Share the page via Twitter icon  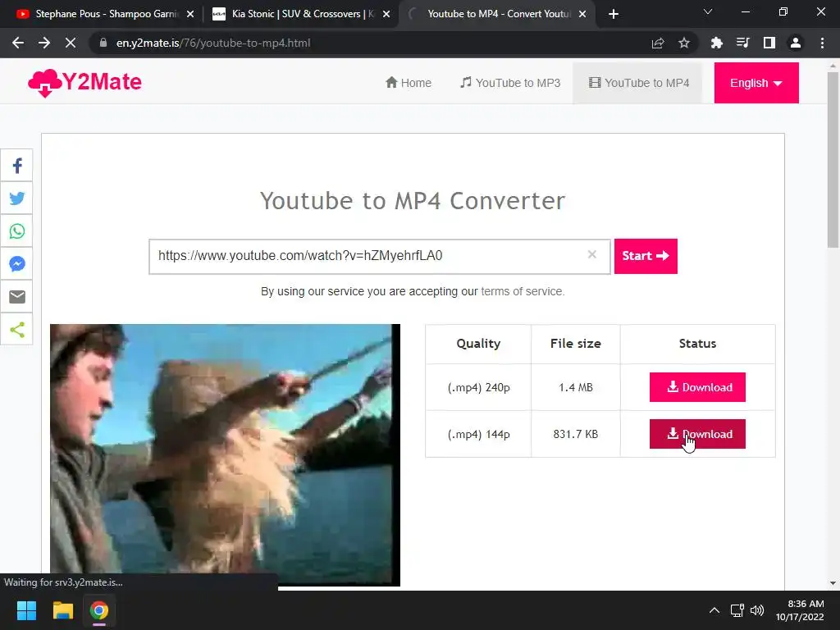pos(16,199)
